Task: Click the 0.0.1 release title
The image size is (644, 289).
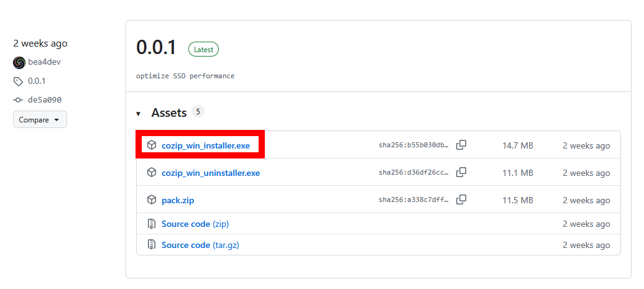Action: tap(157, 48)
